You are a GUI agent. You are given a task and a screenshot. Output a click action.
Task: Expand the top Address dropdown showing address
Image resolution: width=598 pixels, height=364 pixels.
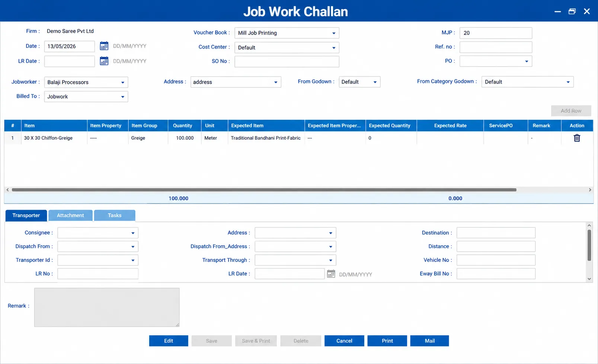coord(236,82)
